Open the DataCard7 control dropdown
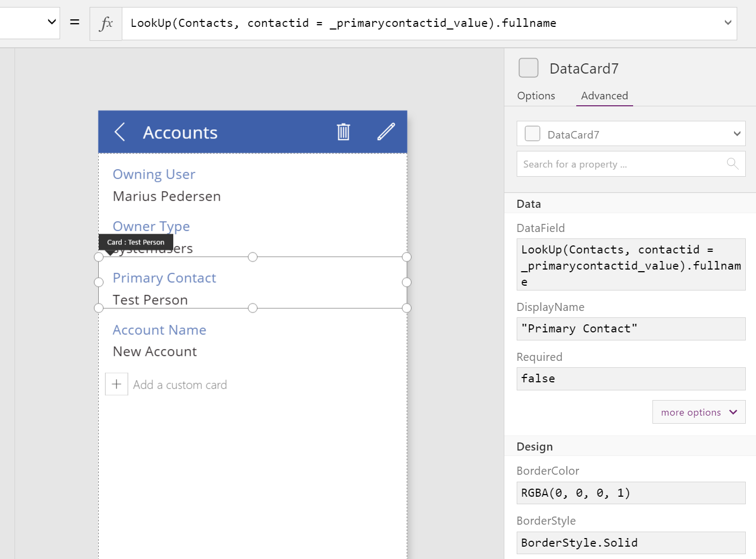 click(x=737, y=134)
